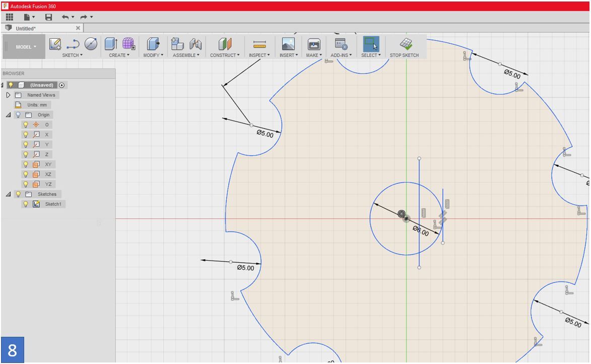Open the File menu icon

(x=27, y=17)
